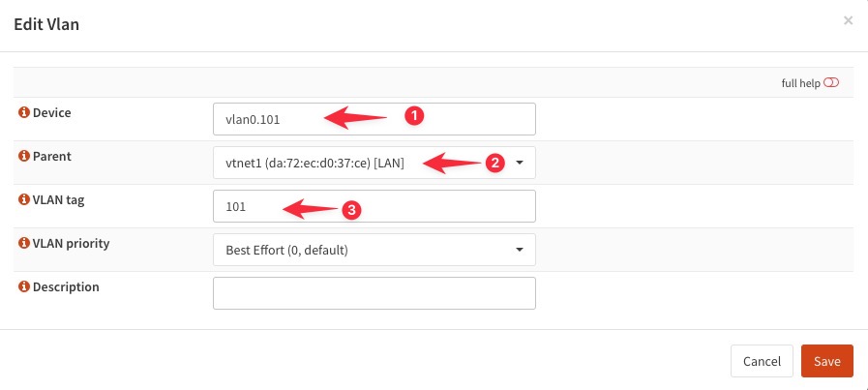Click the Edit Vlan dialog title
This screenshot has height=390, width=868.
[x=46, y=25]
